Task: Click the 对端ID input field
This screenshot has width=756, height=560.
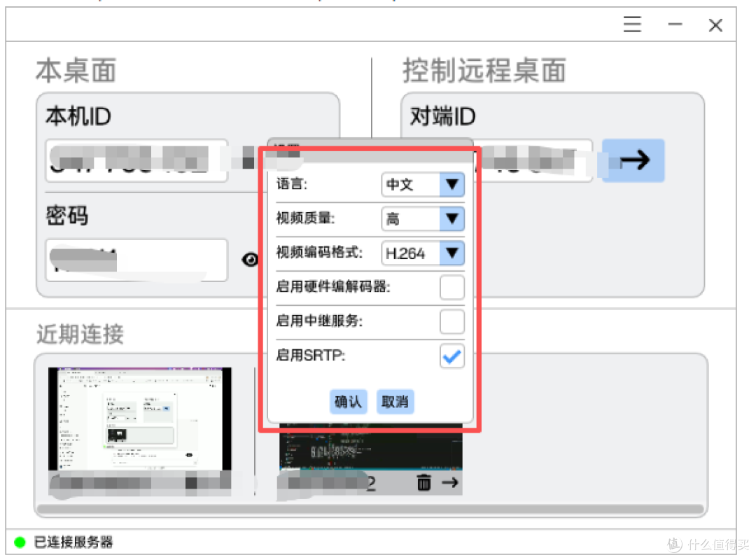Action: (x=533, y=160)
